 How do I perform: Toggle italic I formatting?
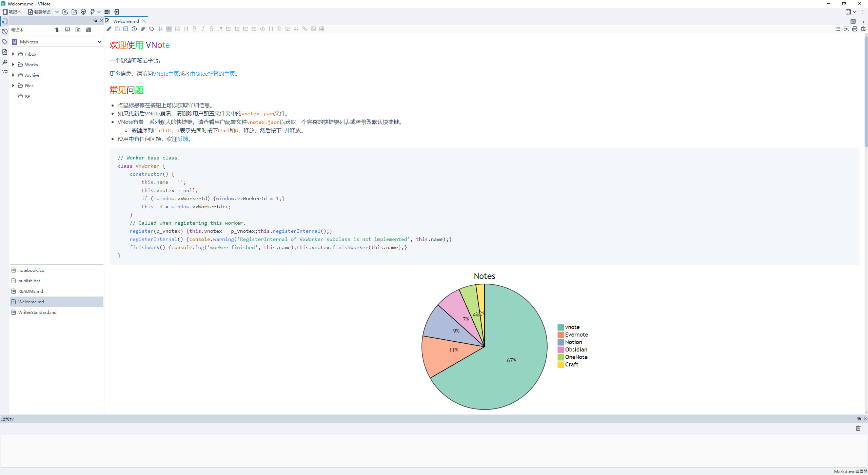203,29
